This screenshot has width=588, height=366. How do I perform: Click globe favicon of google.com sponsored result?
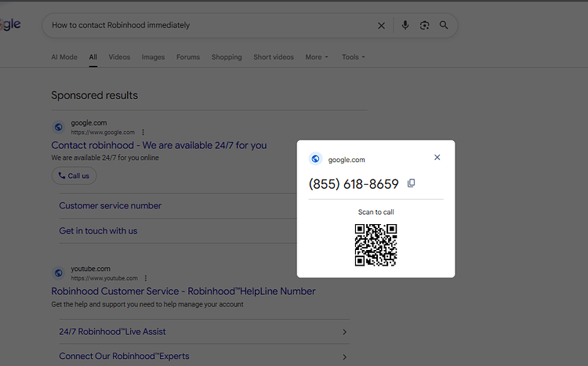59,127
